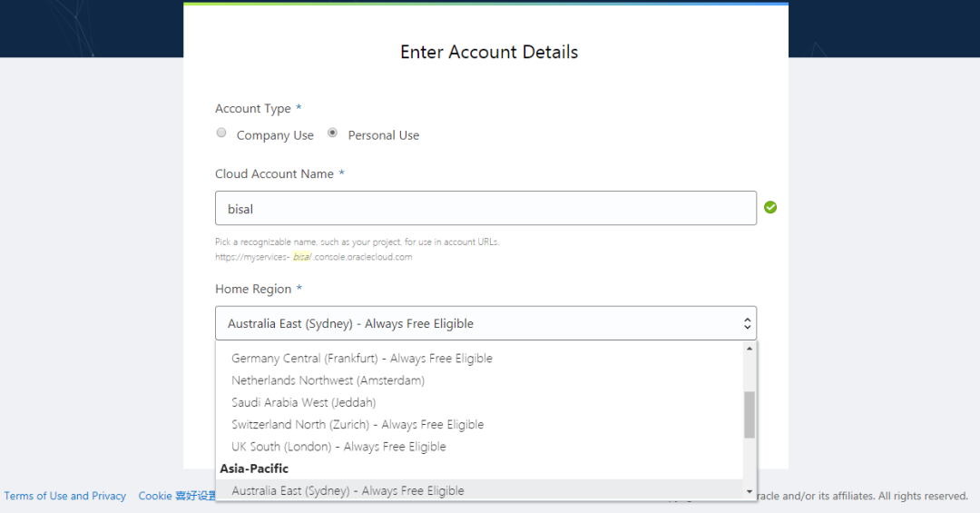
Task: Click the dropdown list scroll down arrow
Action: [x=750, y=491]
